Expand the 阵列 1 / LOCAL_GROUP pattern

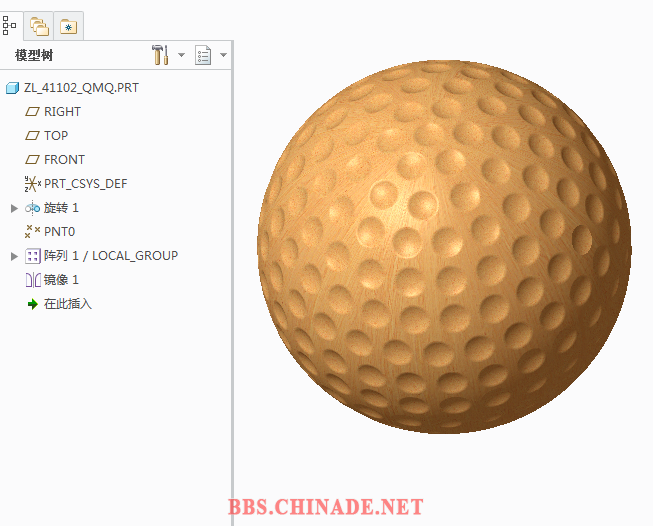tap(14, 256)
